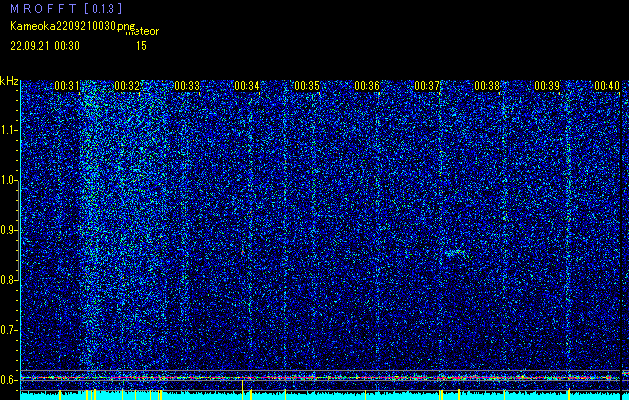Click the 0.7 kHz frequency label
This screenshot has height=400, width=629.
pyautogui.click(x=8, y=330)
